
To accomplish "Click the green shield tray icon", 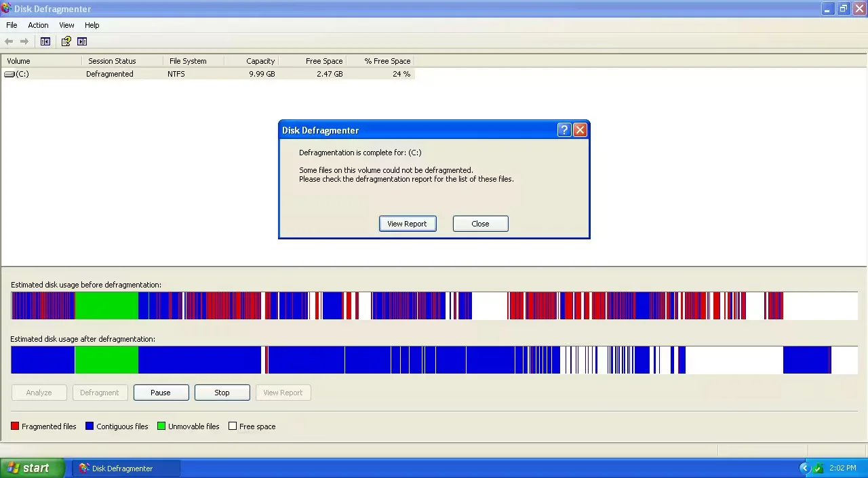I will tap(818, 469).
